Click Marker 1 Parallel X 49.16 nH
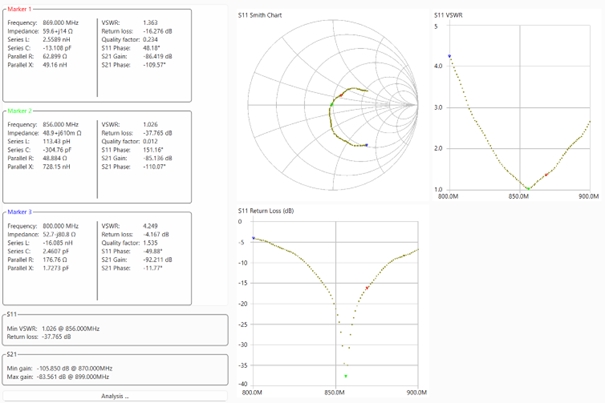Screen dimensions: 605x403 click(55, 65)
